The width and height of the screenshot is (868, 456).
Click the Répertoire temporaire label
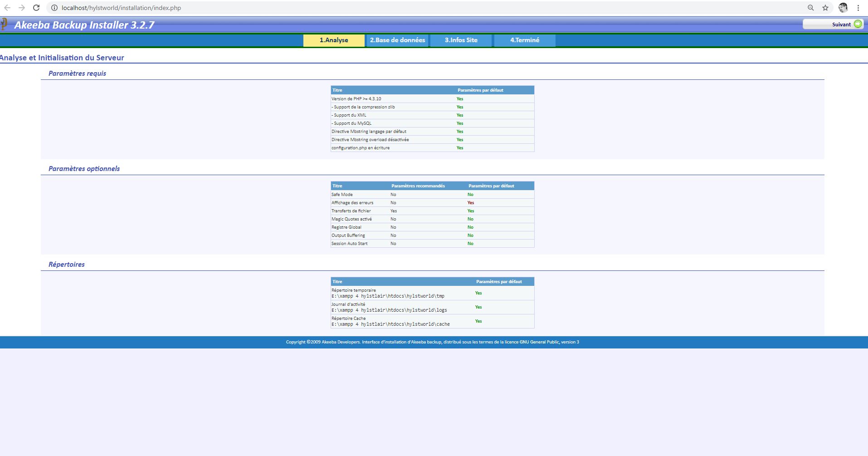tap(354, 290)
